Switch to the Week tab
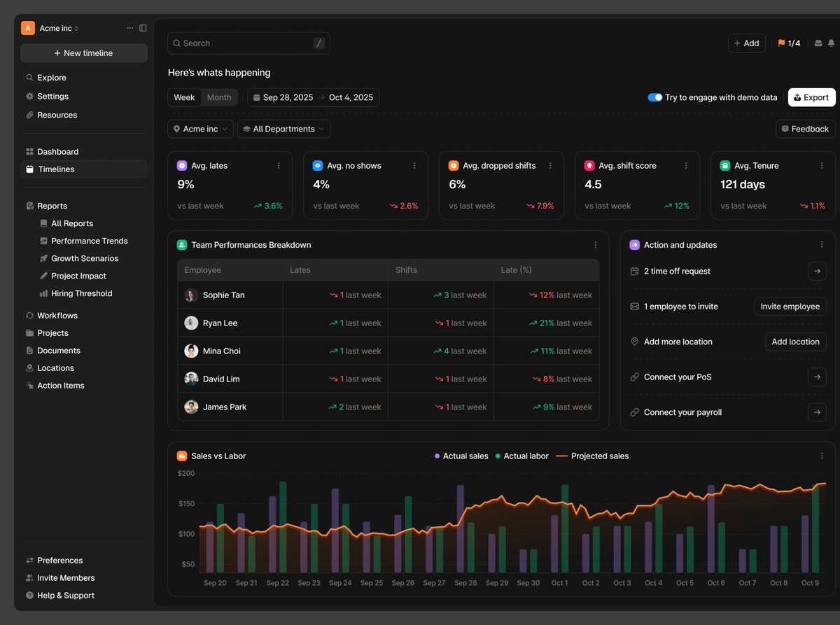 click(184, 97)
